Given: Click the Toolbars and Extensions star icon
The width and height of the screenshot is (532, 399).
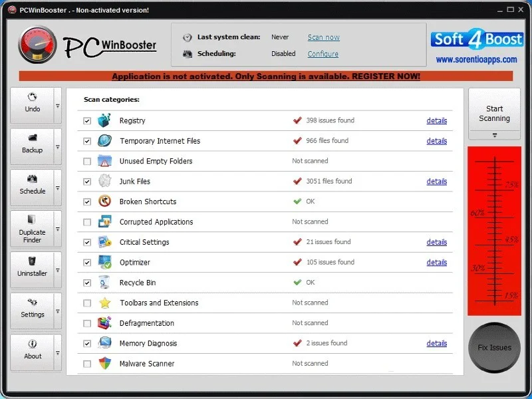Looking at the screenshot, I should [x=104, y=303].
